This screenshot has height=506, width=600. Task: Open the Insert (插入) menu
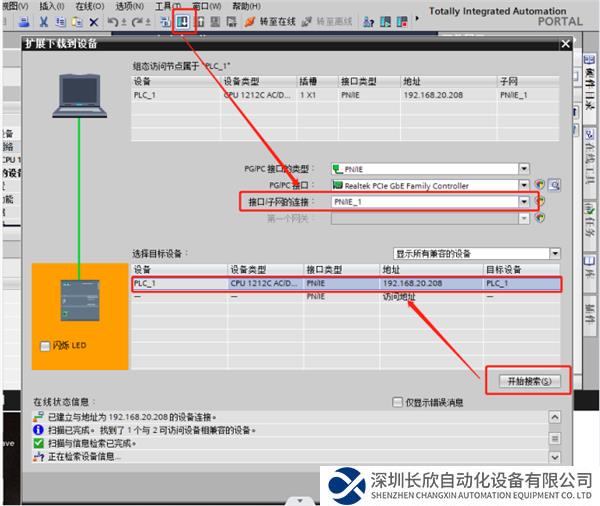50,6
